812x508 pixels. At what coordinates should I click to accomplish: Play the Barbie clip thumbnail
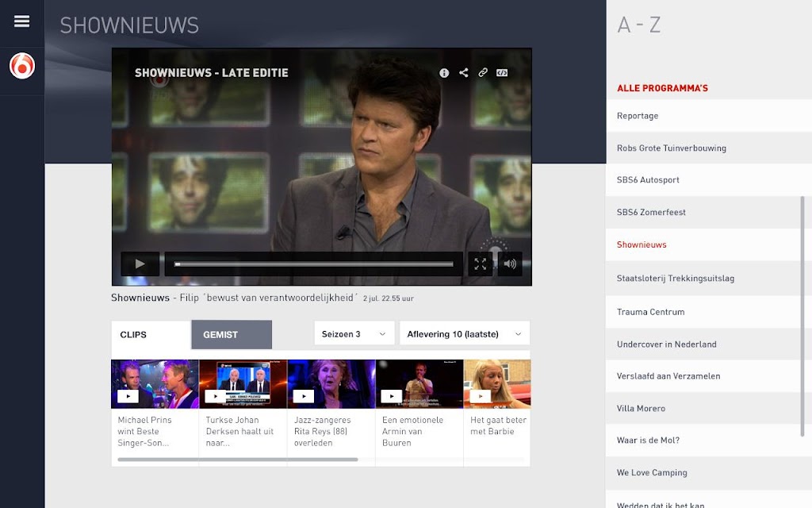pos(497,384)
